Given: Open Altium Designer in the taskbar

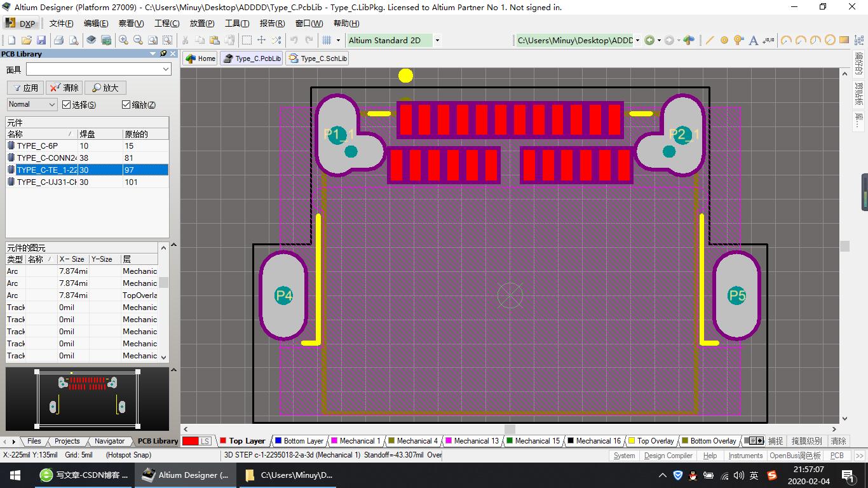Looking at the screenshot, I should point(186,475).
